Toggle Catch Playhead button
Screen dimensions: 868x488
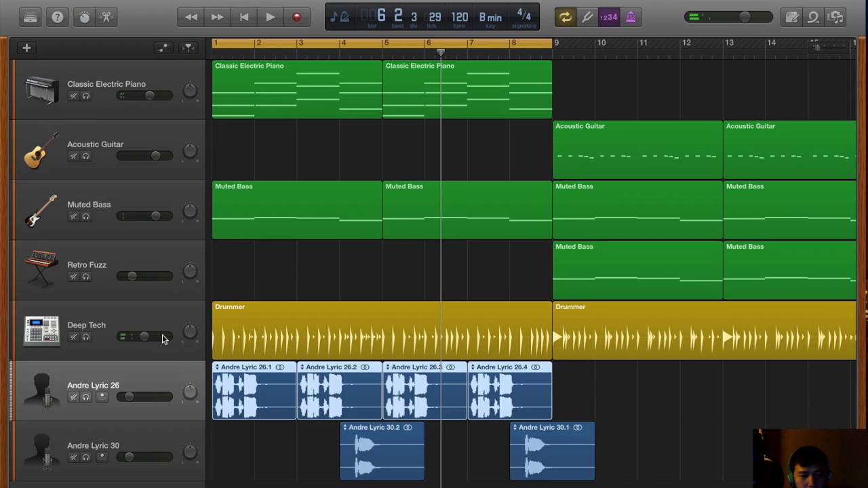tap(189, 47)
